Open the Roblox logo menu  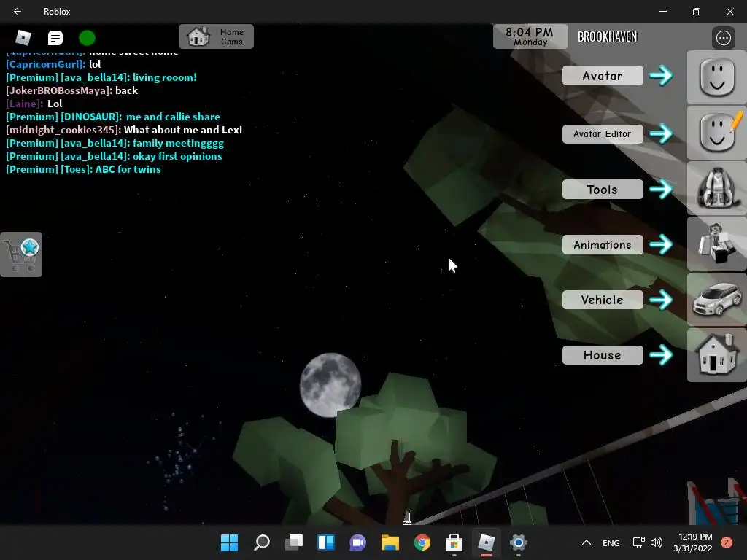click(23, 37)
